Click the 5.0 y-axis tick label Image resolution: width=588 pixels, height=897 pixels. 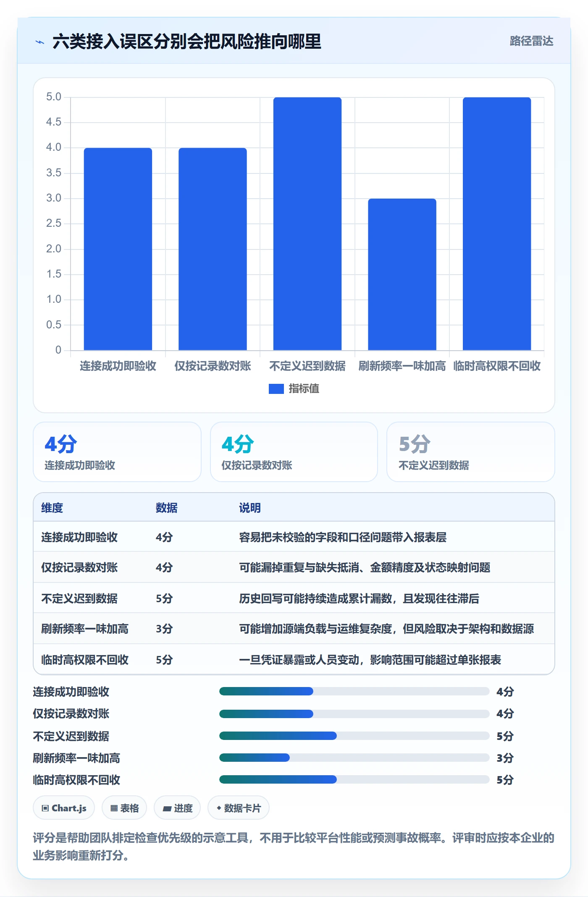pyautogui.click(x=54, y=97)
